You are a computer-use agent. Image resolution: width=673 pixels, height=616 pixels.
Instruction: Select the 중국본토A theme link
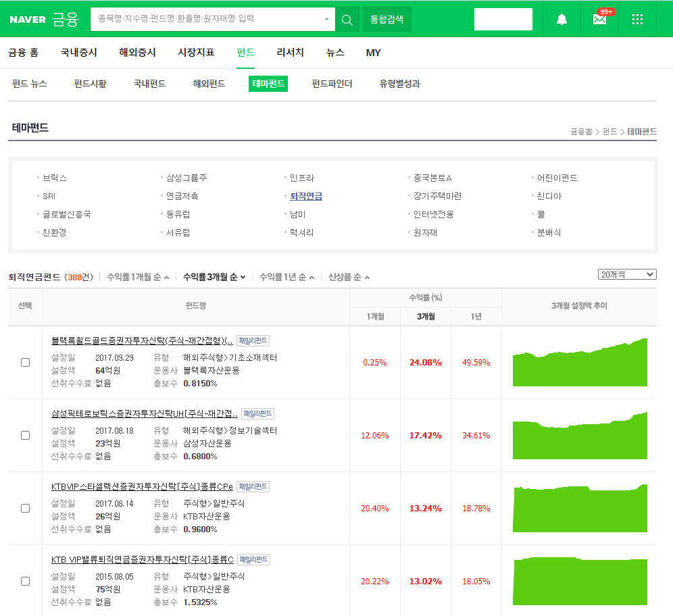(x=432, y=178)
